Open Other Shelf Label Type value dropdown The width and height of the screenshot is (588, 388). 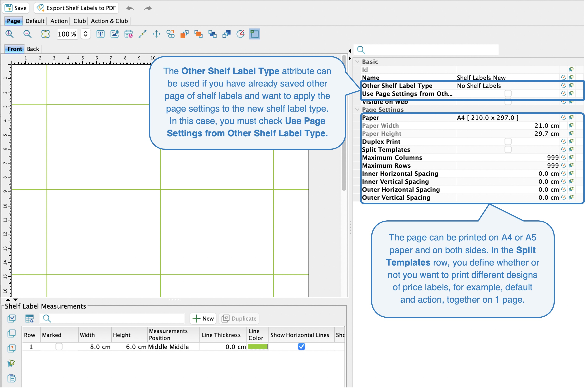[x=508, y=86]
